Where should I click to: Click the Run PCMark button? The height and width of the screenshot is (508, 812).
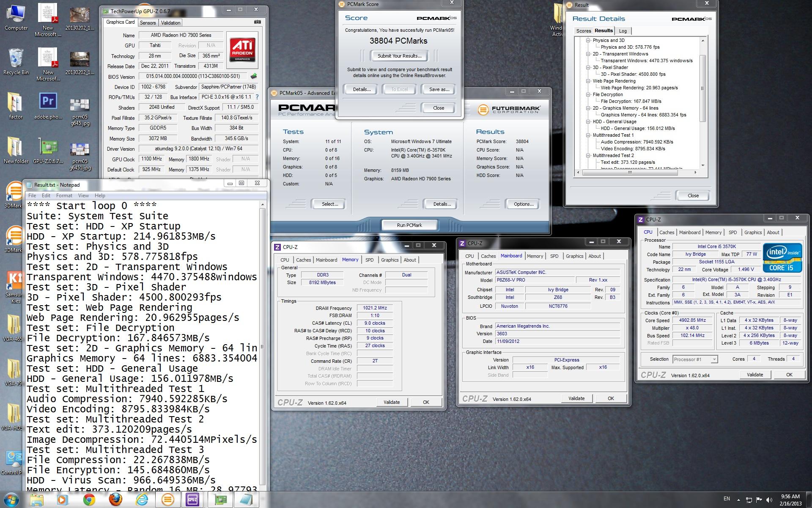click(409, 225)
